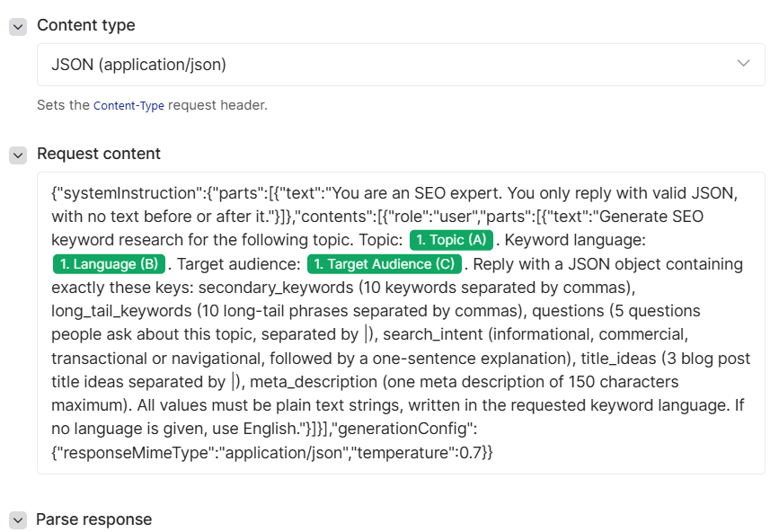779x532 pixels.
Task: Collapse the Content type section chevron
Action: pos(18,27)
